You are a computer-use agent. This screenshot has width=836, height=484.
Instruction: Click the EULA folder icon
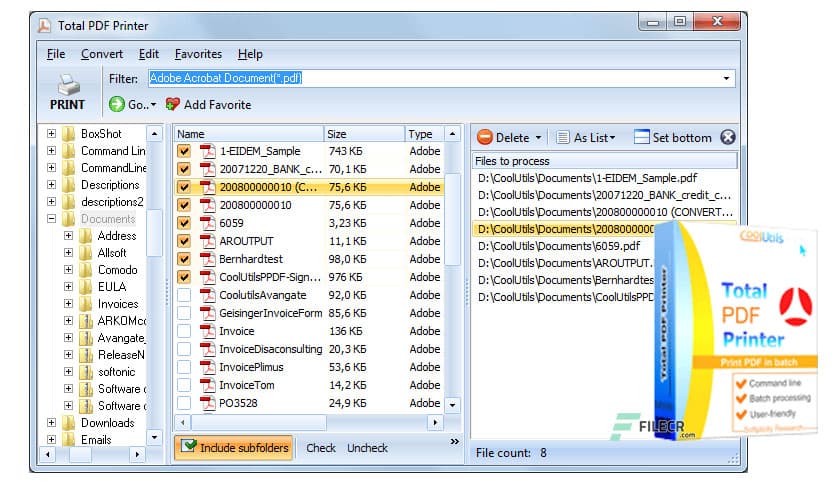pyautogui.click(x=86, y=287)
